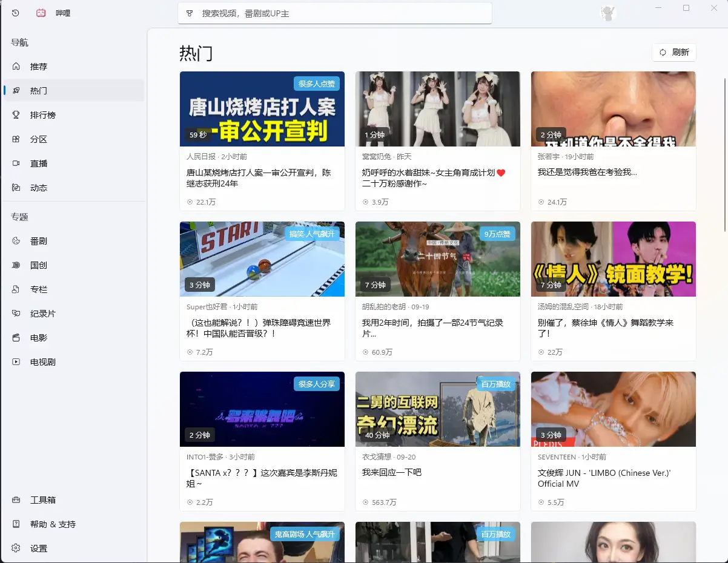This screenshot has width=728, height=563.
Task: Click the 工具箱 toolbox icon
Action: [x=16, y=500]
